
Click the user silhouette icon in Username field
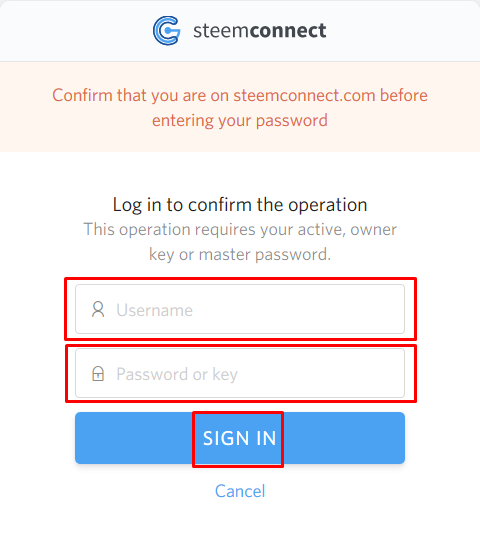pos(98,309)
